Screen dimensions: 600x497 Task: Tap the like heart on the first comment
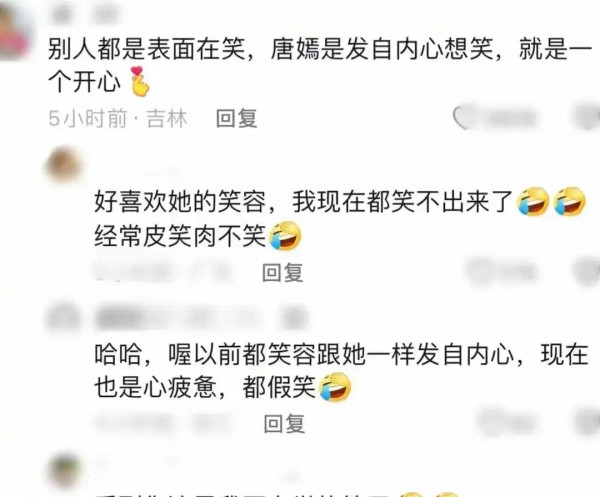(x=462, y=118)
